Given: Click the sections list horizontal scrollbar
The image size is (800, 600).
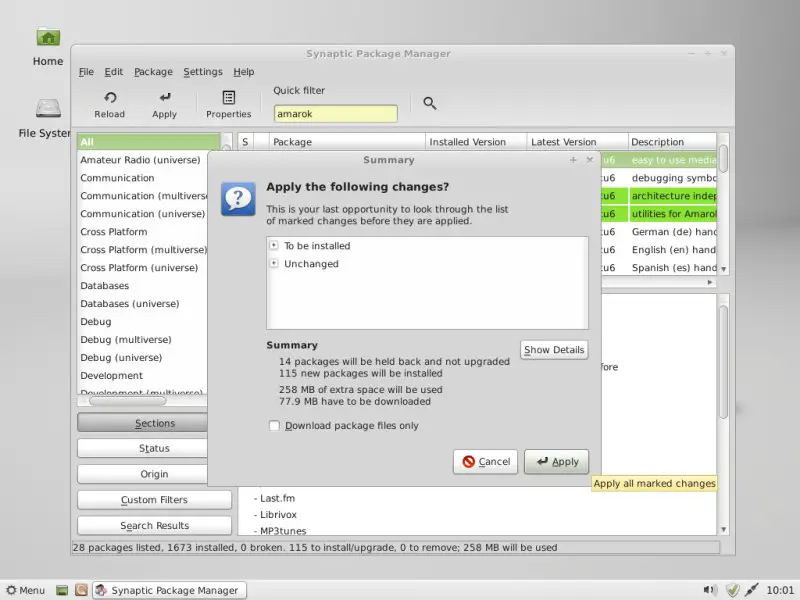Looking at the screenshot, I should pos(128,401).
